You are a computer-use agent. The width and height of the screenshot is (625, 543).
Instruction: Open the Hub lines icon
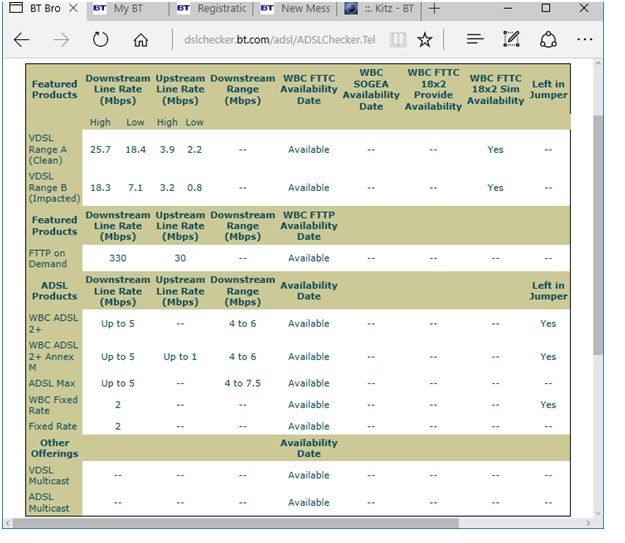(475, 39)
